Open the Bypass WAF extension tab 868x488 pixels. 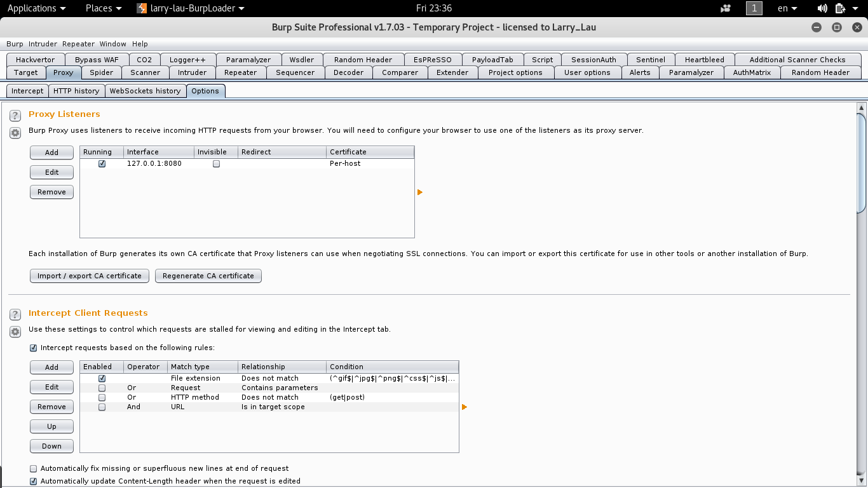point(97,60)
